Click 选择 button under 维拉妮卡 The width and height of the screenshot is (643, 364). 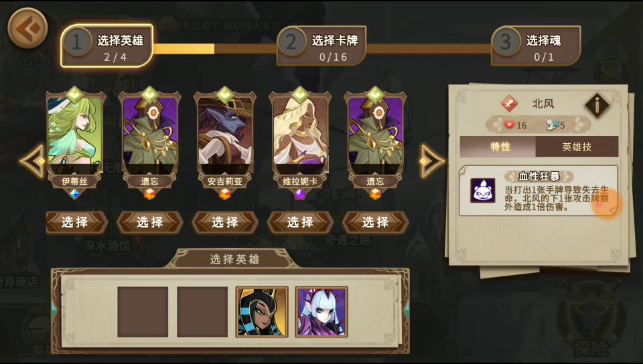coord(301,222)
